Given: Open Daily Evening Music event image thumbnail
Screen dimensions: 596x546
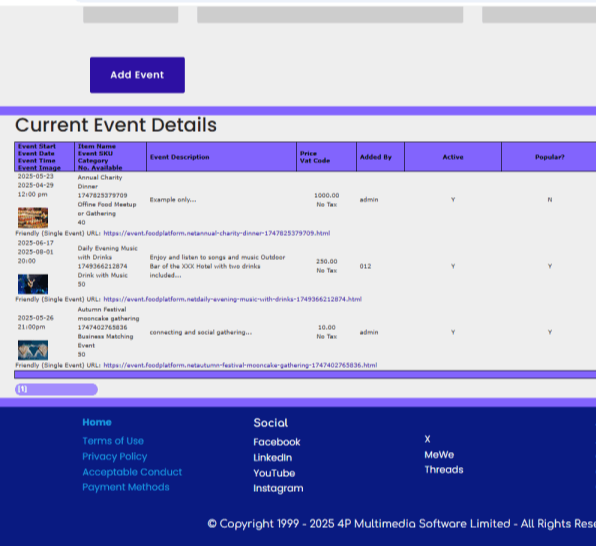Looking at the screenshot, I should [33, 284].
